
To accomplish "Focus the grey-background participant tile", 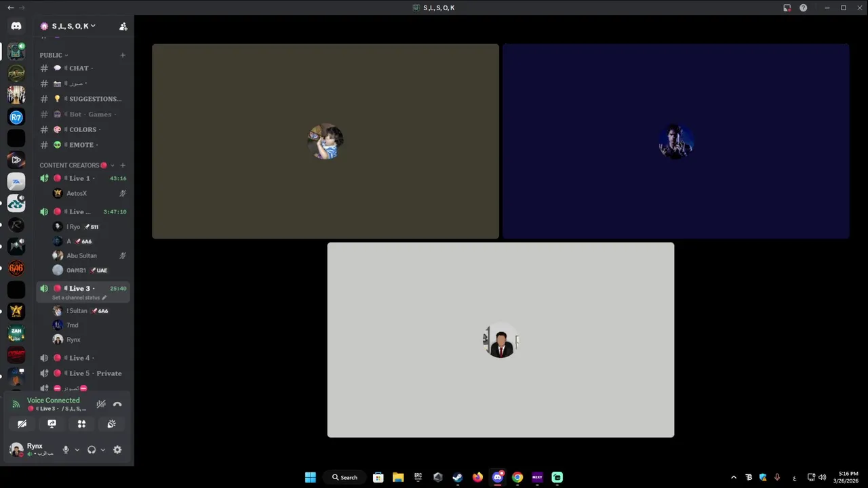I will (x=501, y=340).
